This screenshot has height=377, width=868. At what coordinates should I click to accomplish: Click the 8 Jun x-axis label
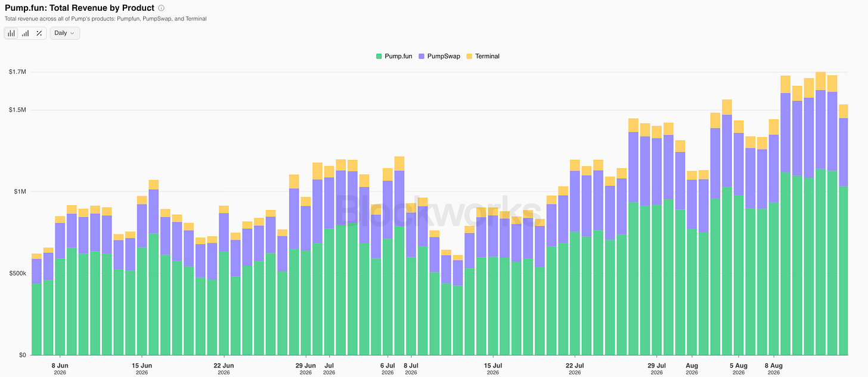60,369
